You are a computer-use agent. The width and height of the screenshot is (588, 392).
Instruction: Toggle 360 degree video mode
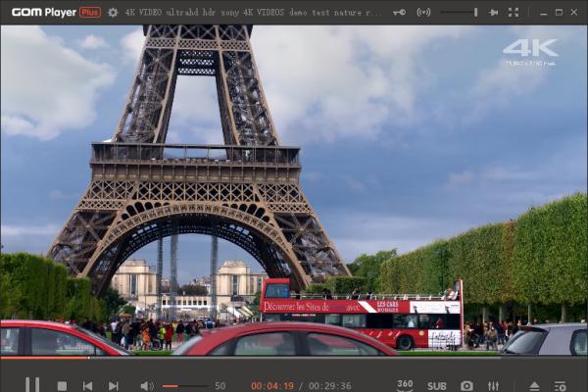click(x=405, y=385)
